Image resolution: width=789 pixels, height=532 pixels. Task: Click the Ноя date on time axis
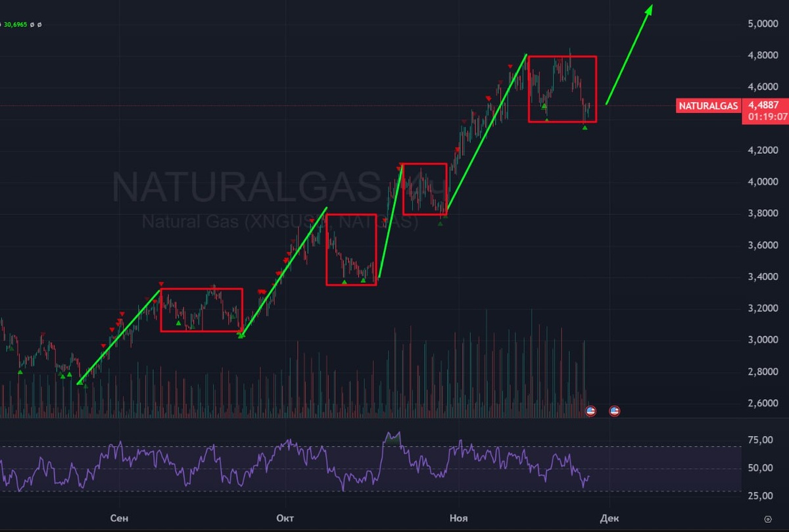click(458, 518)
